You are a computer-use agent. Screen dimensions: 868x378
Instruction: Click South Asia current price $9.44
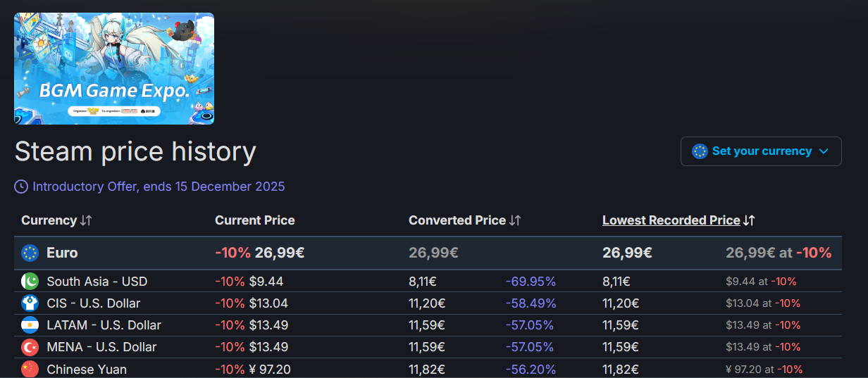(x=266, y=282)
